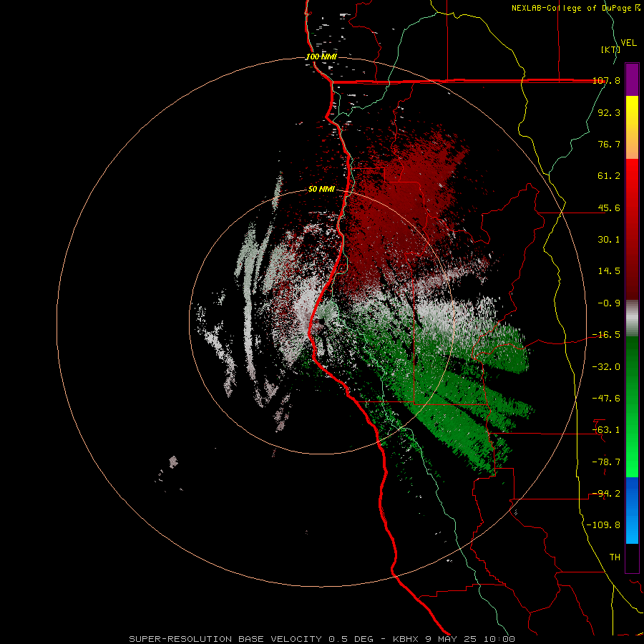The width and height of the screenshot is (644, 644).
Task: Click the [KT] units label
Action: coord(610,49)
